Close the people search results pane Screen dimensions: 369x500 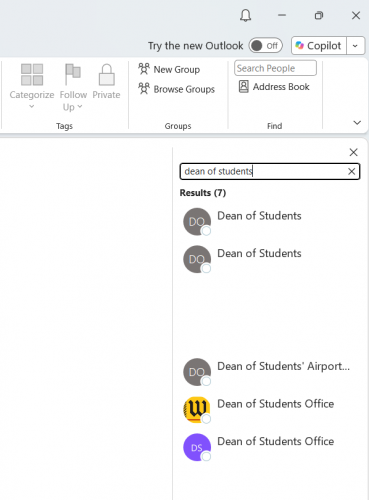tap(353, 152)
